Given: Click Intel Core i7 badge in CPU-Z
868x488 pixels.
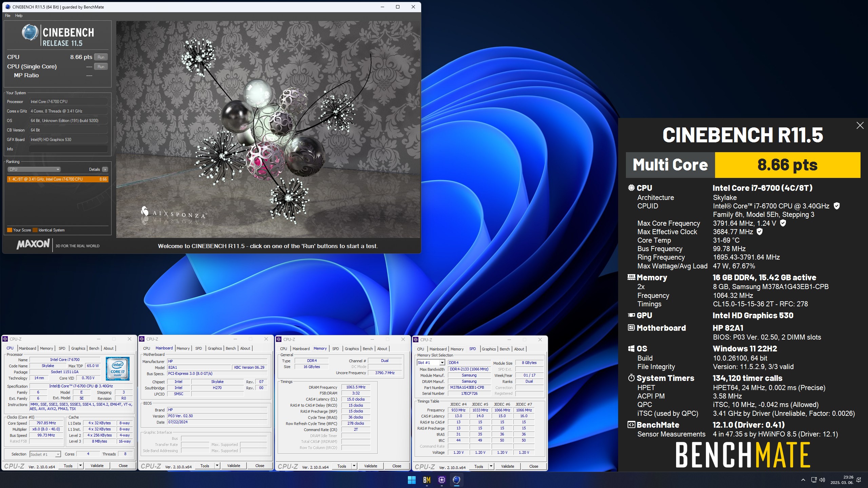Looking at the screenshot, I should (x=117, y=368).
